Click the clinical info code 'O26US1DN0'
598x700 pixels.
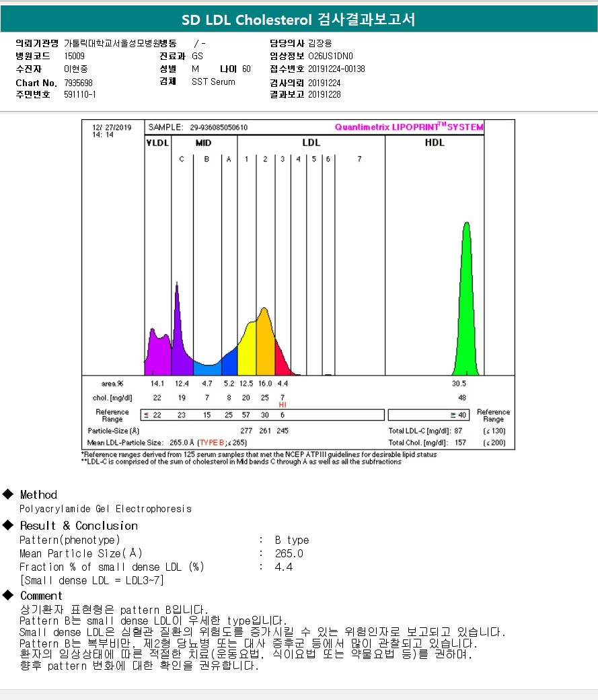[330, 56]
